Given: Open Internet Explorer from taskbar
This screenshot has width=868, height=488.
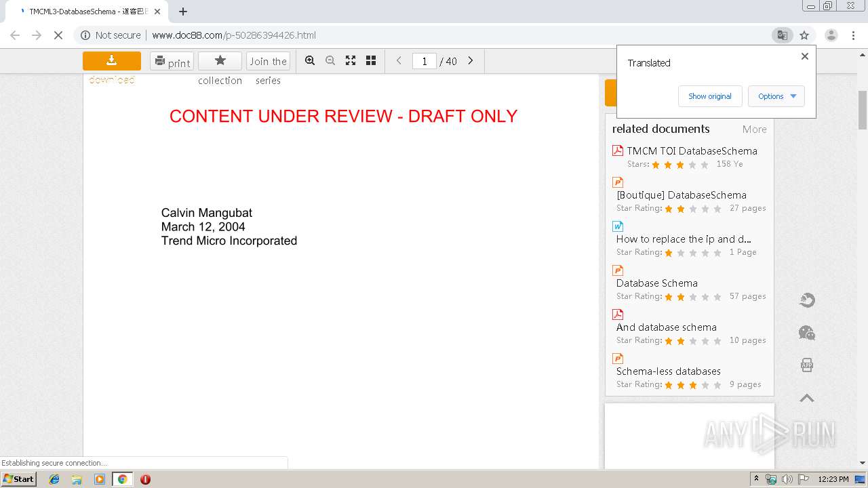Looking at the screenshot, I should click(54, 479).
